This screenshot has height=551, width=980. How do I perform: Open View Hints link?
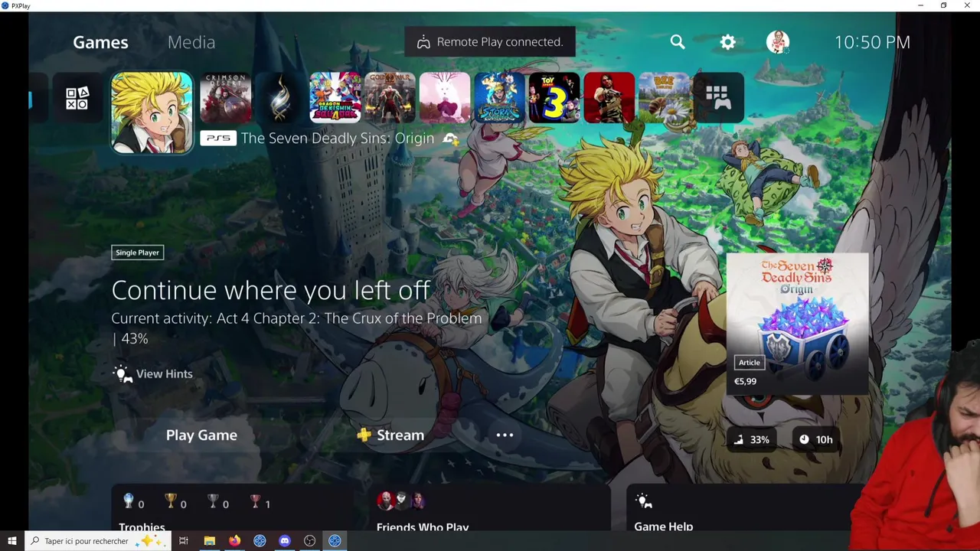point(153,373)
